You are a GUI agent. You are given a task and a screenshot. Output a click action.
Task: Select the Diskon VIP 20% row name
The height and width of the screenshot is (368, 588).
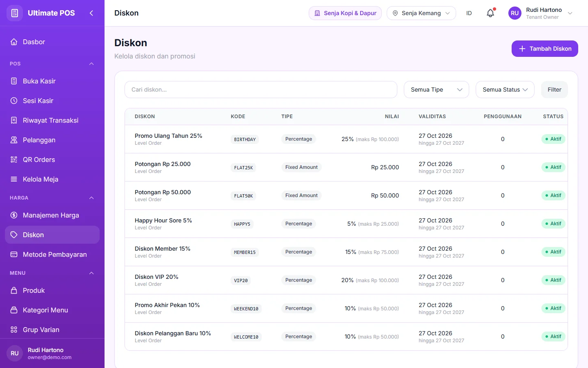point(156,277)
